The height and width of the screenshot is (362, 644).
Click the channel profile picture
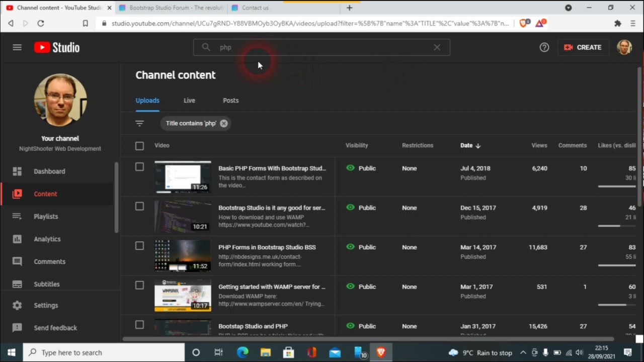click(x=60, y=100)
